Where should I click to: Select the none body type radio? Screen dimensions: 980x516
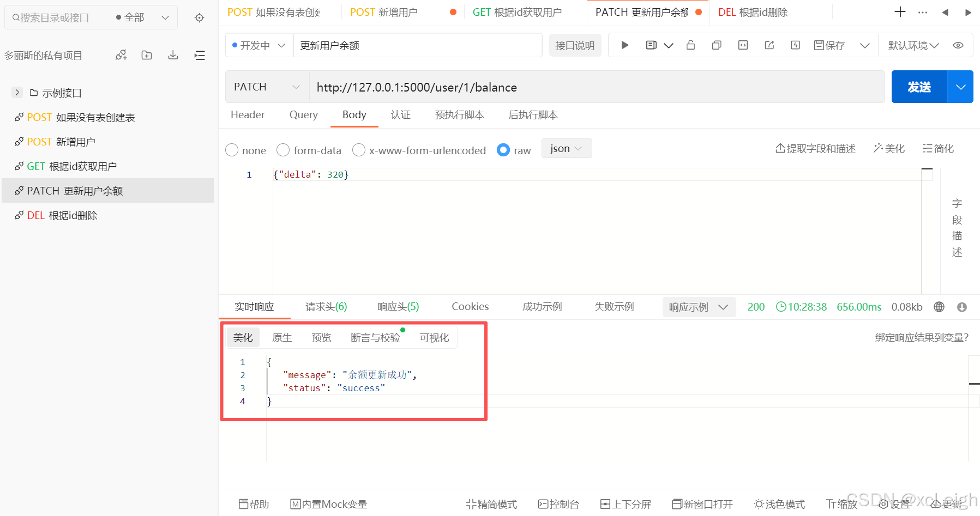232,150
